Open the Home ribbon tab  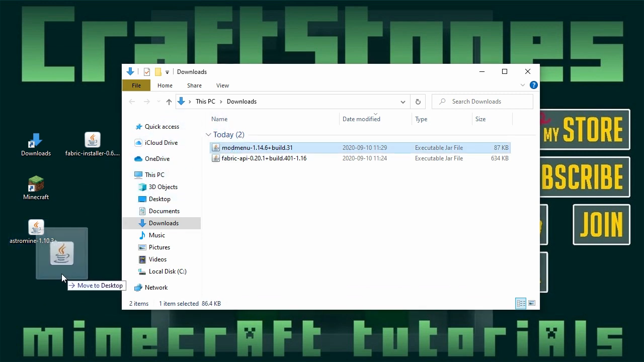point(165,85)
